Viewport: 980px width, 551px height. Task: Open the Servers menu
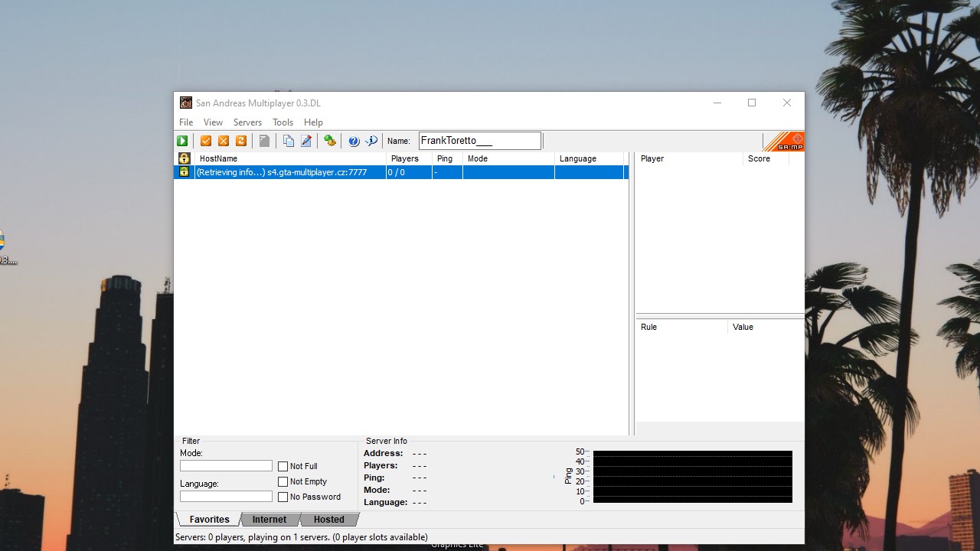[247, 122]
